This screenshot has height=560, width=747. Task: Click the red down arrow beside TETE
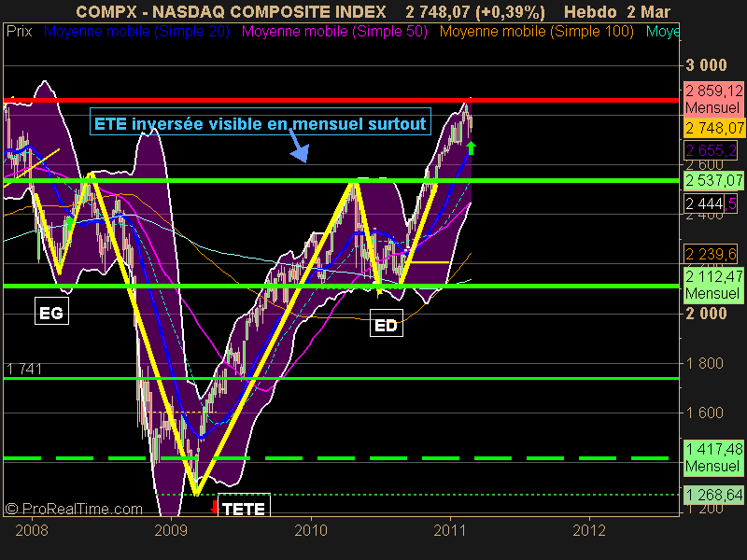214,507
